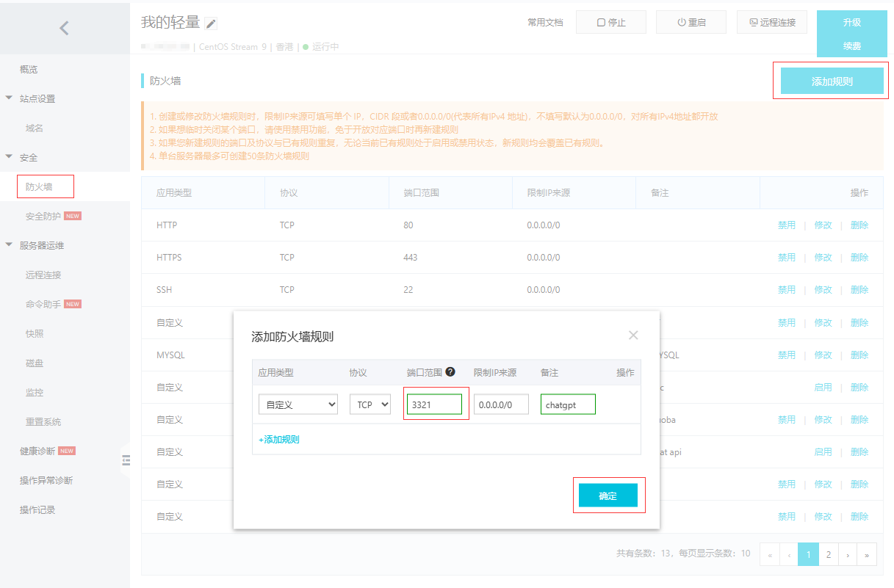Image resolution: width=894 pixels, height=588 pixels.
Task: Click the sidebar collapse handle icon
Action: 126,460
